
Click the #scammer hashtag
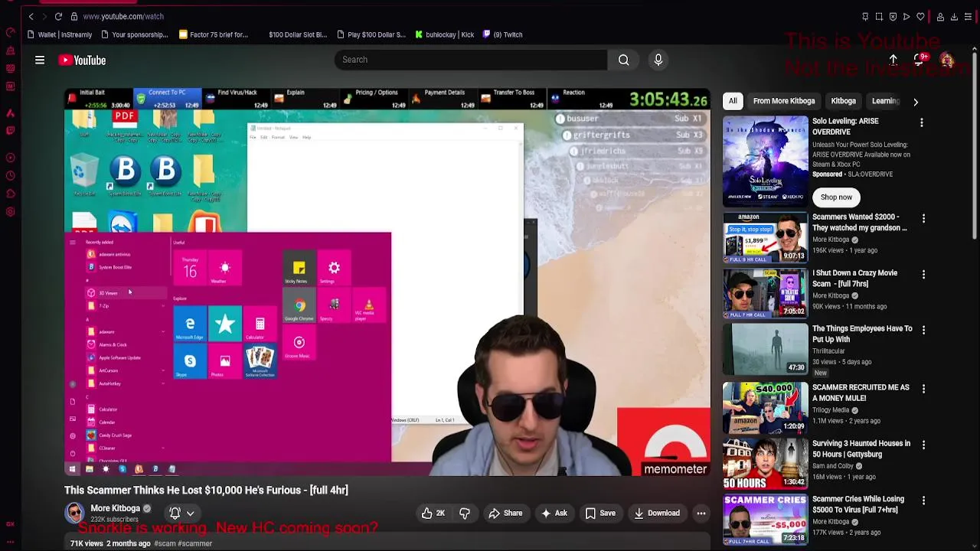point(195,543)
